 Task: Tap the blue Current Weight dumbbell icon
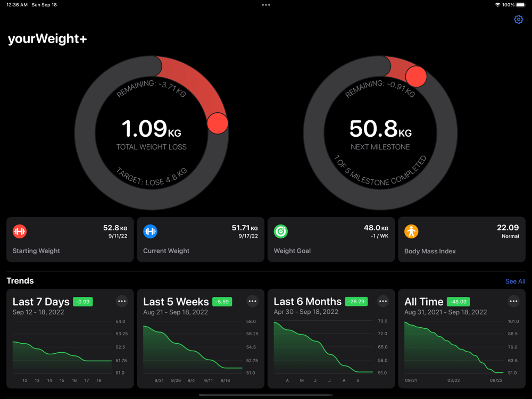point(150,231)
